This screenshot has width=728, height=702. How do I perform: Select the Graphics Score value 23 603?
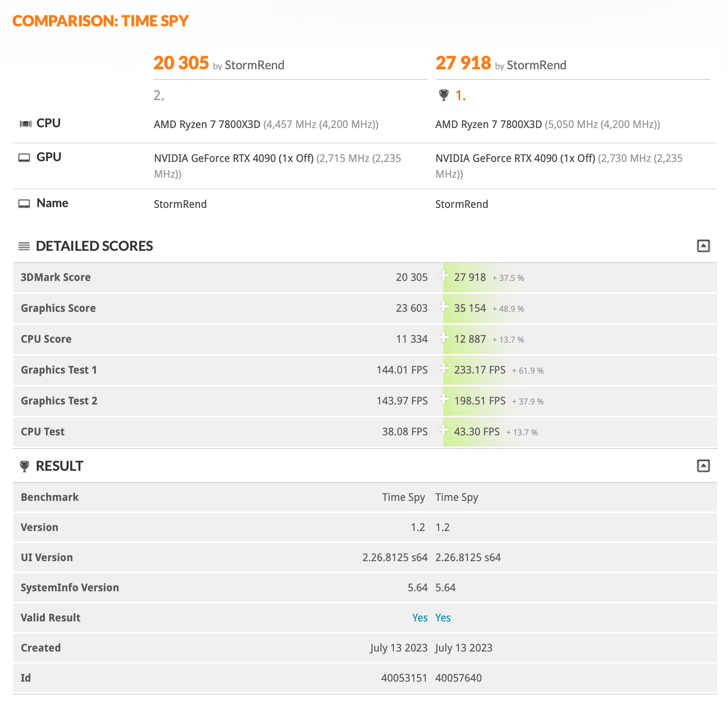pyautogui.click(x=411, y=308)
